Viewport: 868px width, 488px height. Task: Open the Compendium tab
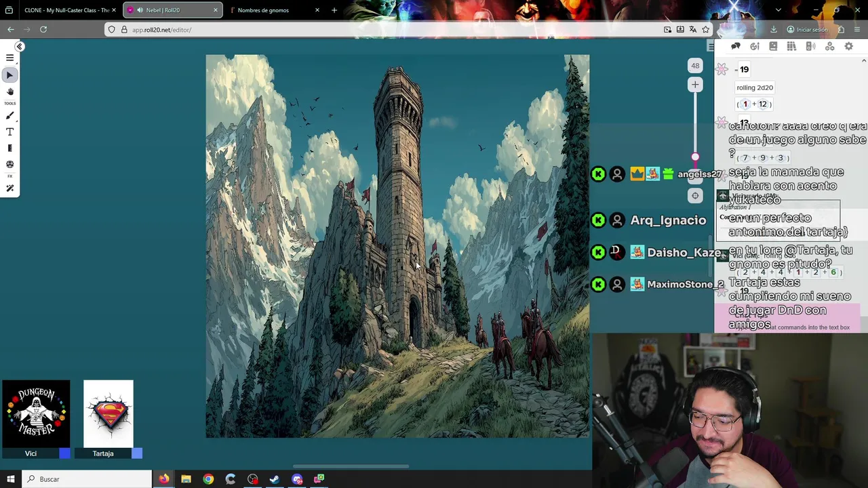click(x=791, y=46)
